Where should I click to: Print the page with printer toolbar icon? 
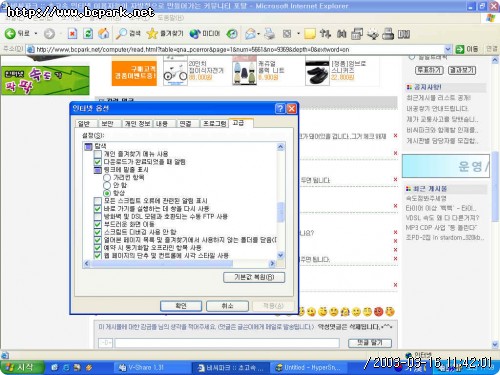click(x=270, y=33)
